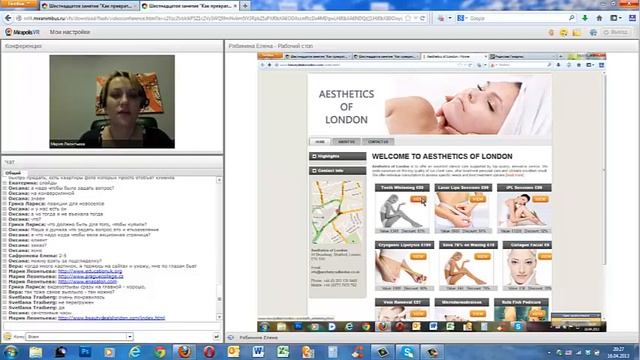640x360 pixels.
Task: Switch to the first Шестнадцатое занятие tab
Action: pyautogui.click(x=89, y=6)
